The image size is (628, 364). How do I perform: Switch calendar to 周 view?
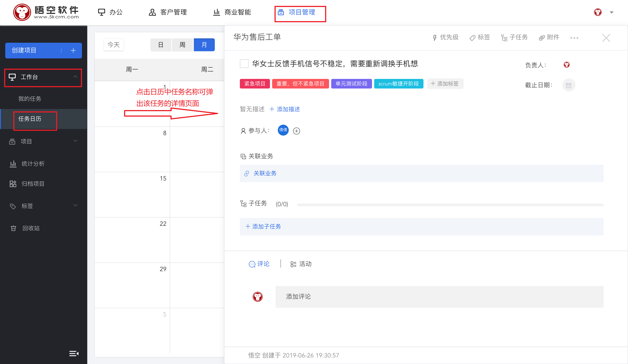[x=183, y=45]
